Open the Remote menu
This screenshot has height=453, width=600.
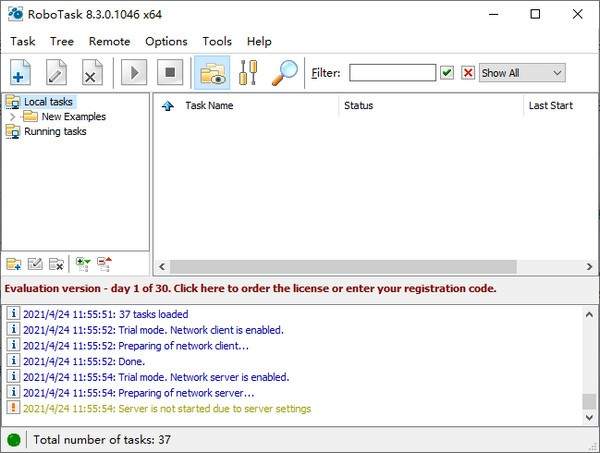click(109, 41)
